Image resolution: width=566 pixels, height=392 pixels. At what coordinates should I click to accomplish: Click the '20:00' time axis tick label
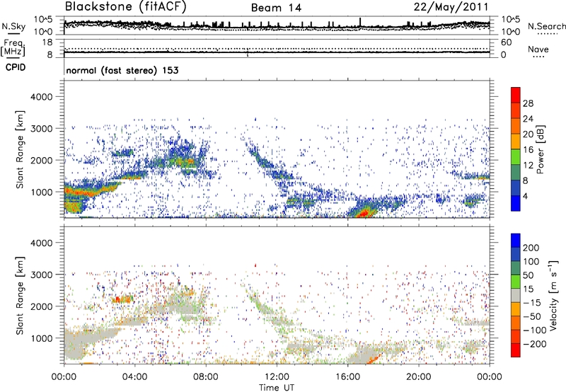tap(419, 377)
